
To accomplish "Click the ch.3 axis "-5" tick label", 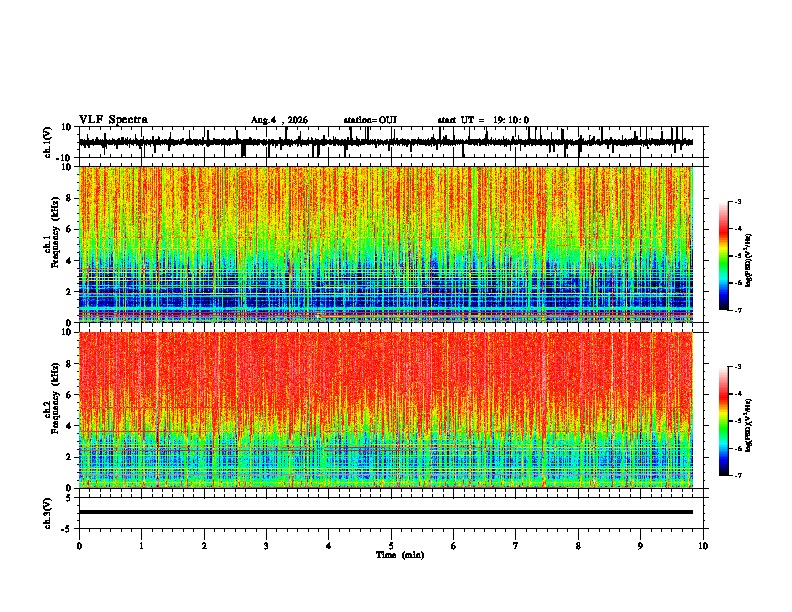I will pos(67,529).
